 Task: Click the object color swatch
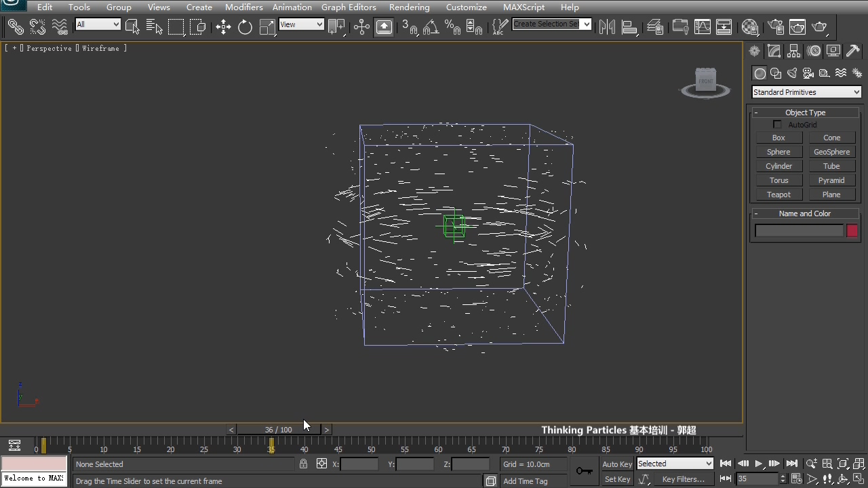pyautogui.click(x=852, y=231)
